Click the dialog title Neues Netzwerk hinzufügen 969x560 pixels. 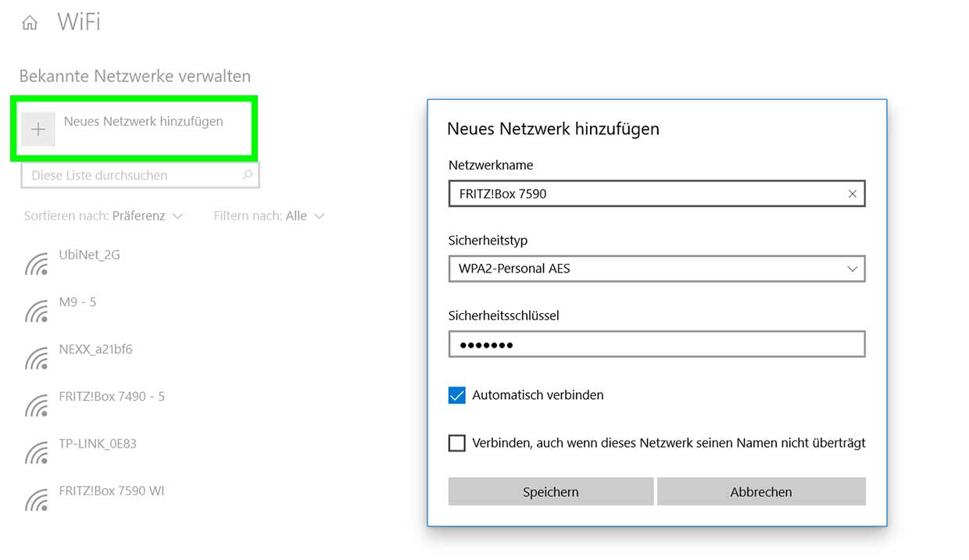(x=553, y=129)
